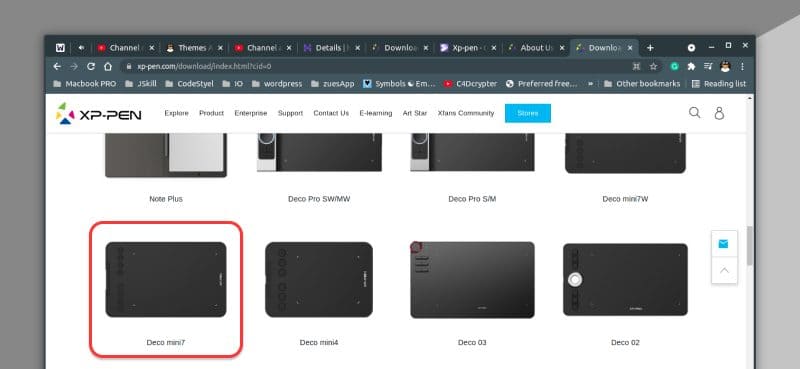Expand the hidden bookmarks chevron
The height and width of the screenshot is (369, 800).
(590, 84)
